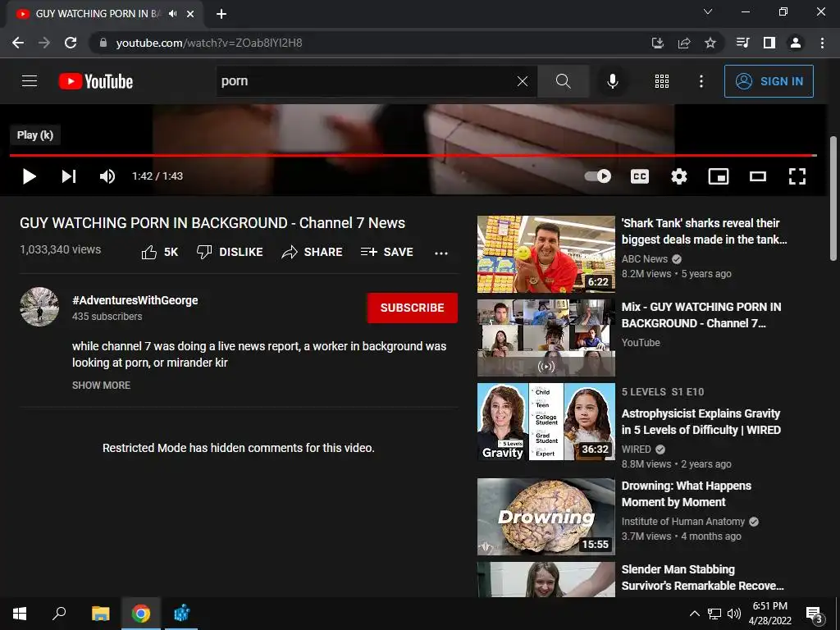Click Chrome icon in taskbar
The width and height of the screenshot is (840, 630).
141,614
